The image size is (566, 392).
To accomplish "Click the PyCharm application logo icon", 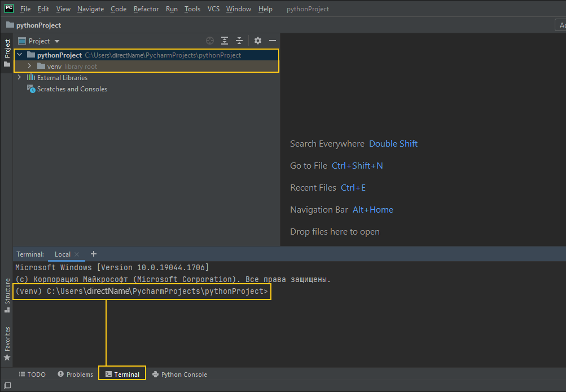I will coord(8,8).
